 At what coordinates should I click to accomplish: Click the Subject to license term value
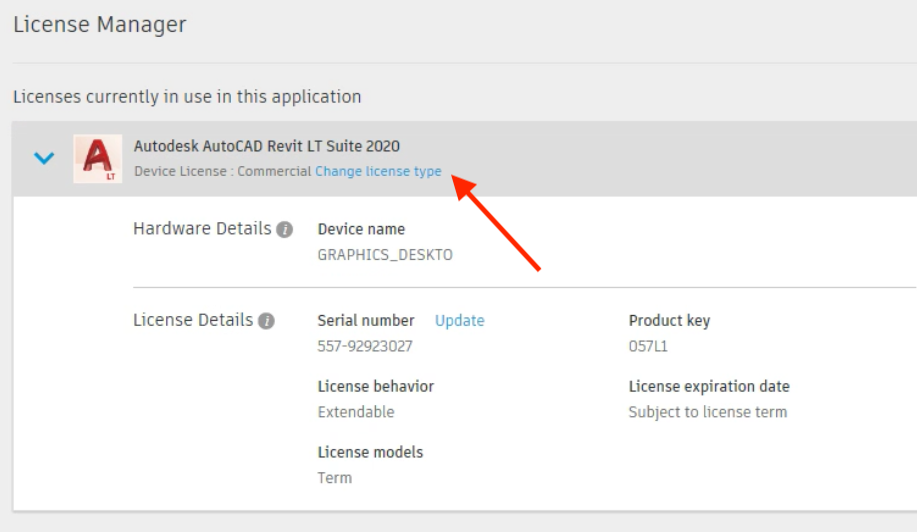(708, 412)
